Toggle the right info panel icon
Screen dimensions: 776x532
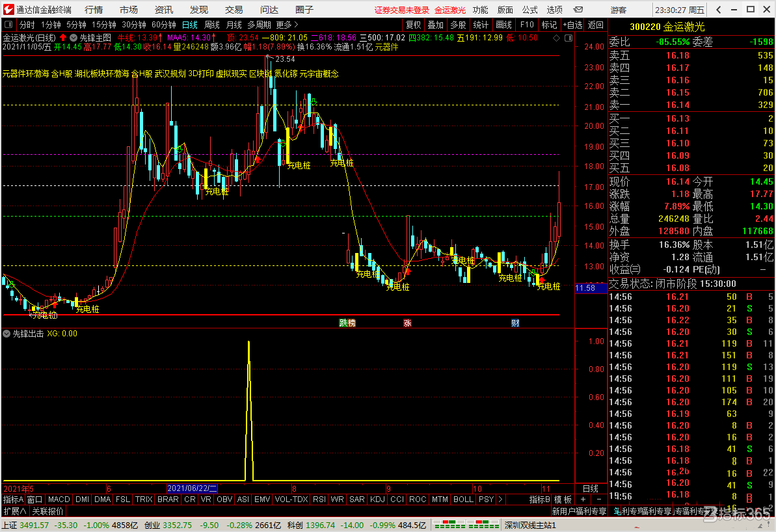pyautogui.click(x=568, y=38)
